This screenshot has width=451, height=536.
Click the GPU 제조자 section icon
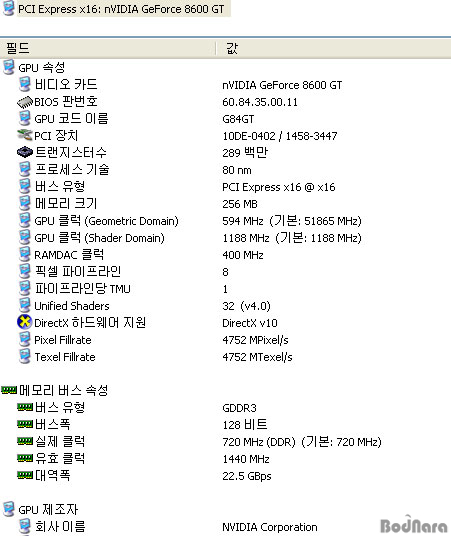pos(9,509)
